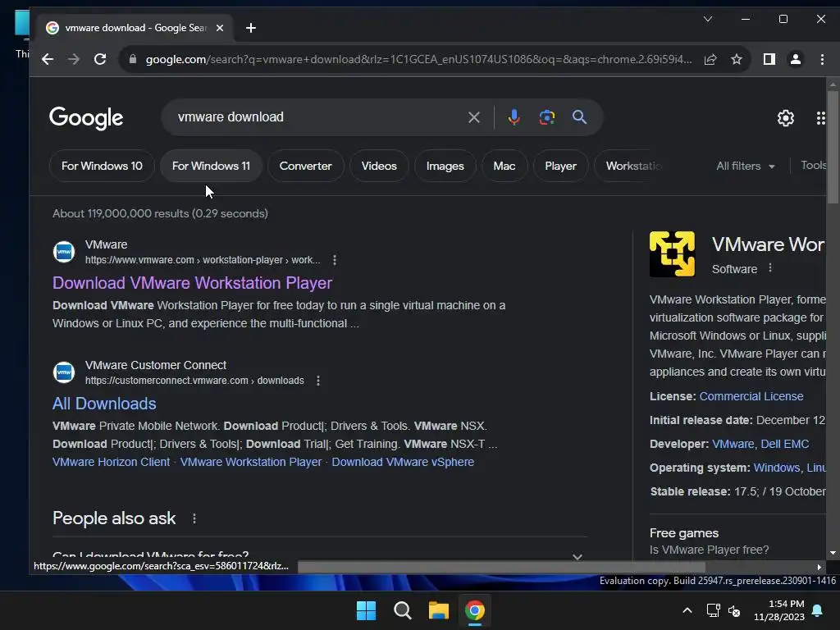Bookmark this tab with the star icon
The width and height of the screenshot is (840, 630).
point(737,59)
